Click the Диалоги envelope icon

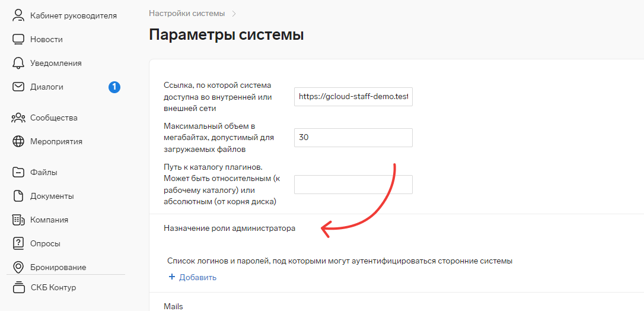pyautogui.click(x=18, y=87)
